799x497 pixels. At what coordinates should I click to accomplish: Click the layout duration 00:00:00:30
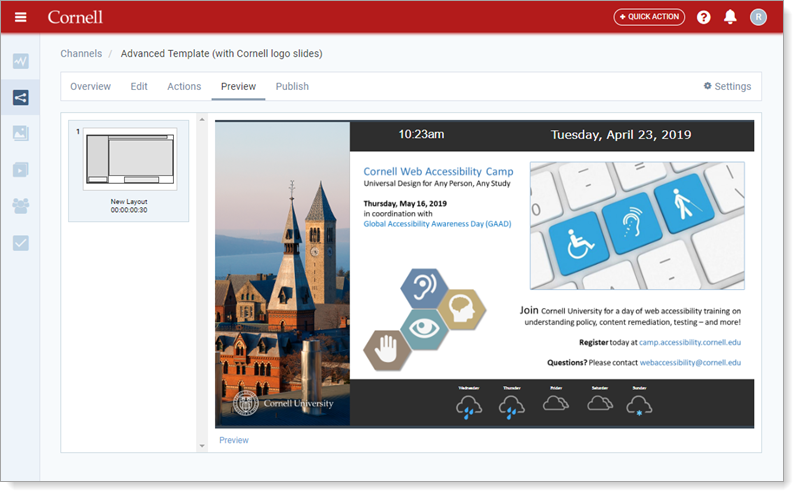pyautogui.click(x=129, y=210)
